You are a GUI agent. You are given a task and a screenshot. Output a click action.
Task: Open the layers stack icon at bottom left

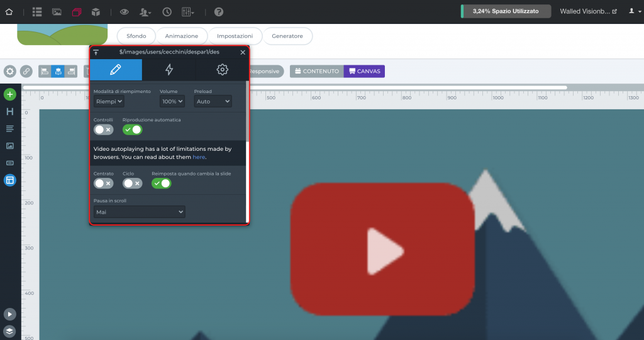pyautogui.click(x=10, y=331)
